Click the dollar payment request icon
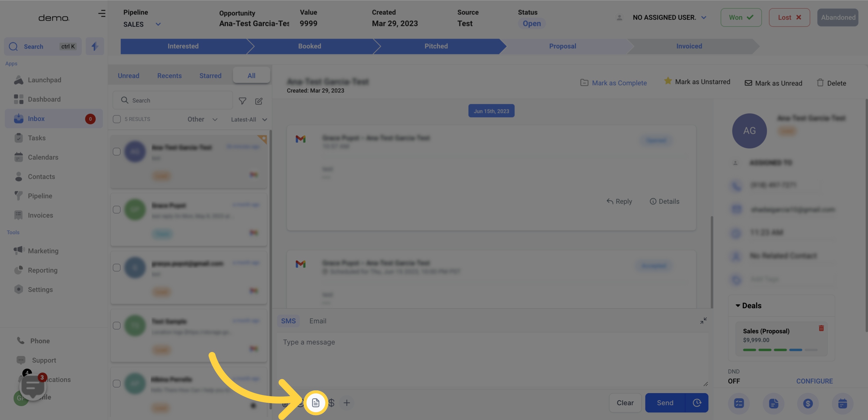The image size is (868, 420). (331, 402)
